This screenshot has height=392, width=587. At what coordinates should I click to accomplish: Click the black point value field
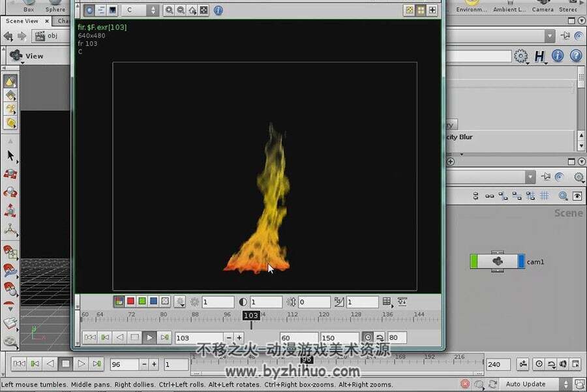click(x=314, y=302)
